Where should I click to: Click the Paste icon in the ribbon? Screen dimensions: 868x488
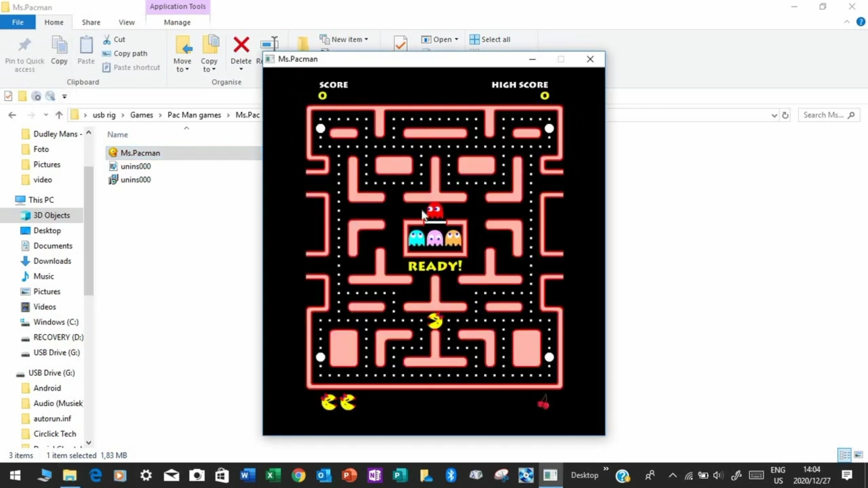[x=86, y=45]
